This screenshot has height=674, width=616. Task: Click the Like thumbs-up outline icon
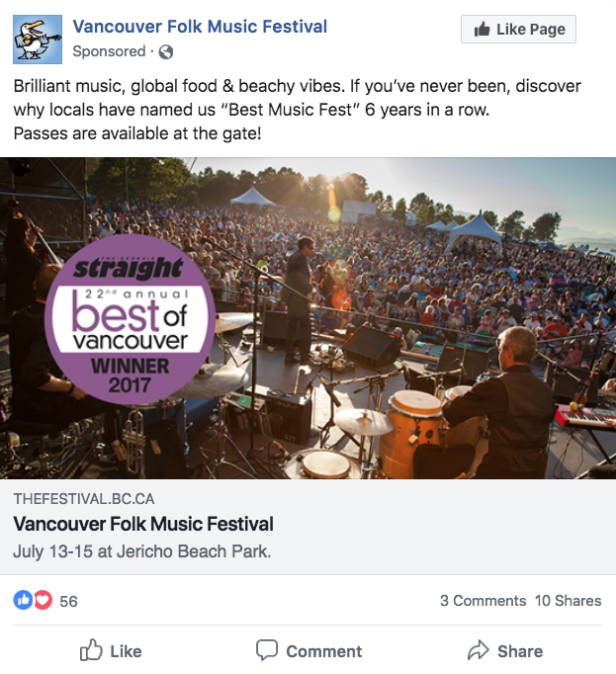tap(91, 650)
